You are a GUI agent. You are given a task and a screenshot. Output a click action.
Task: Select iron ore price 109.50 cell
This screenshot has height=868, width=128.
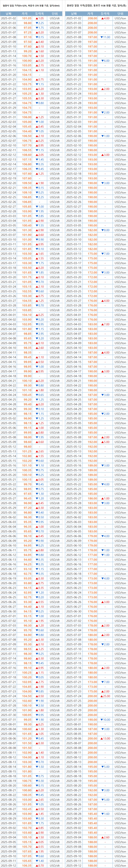coord(27,183)
